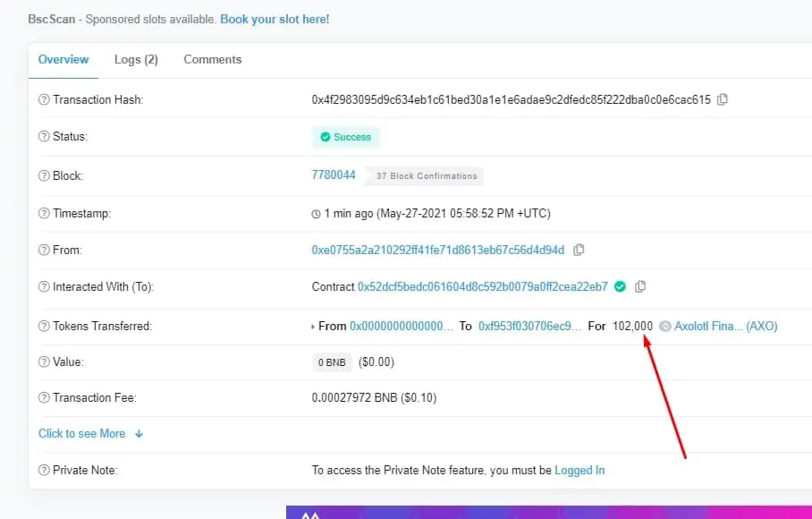Viewport: 812px width, 519px height.
Task: Click help icon beside Tokens Transferred
Action: 44,326
